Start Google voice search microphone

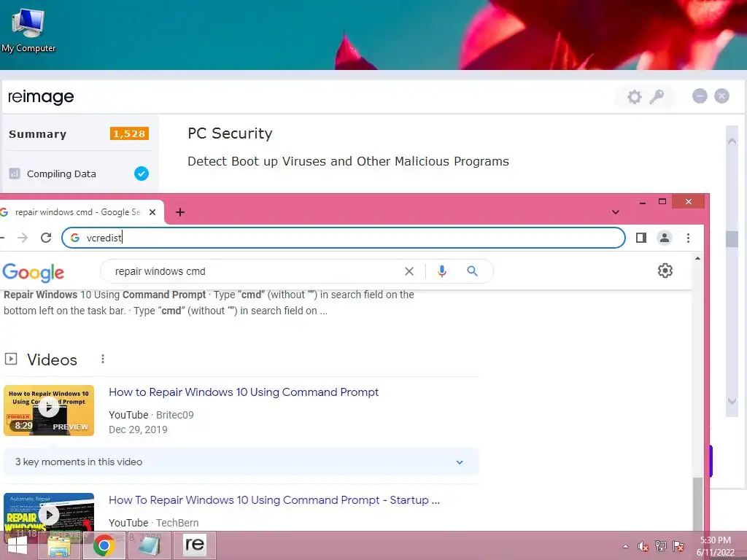tap(442, 271)
